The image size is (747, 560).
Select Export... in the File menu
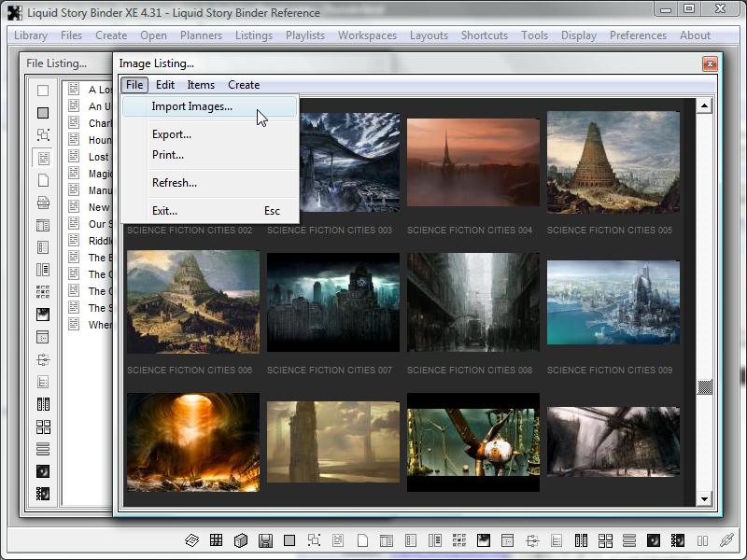pos(172,134)
